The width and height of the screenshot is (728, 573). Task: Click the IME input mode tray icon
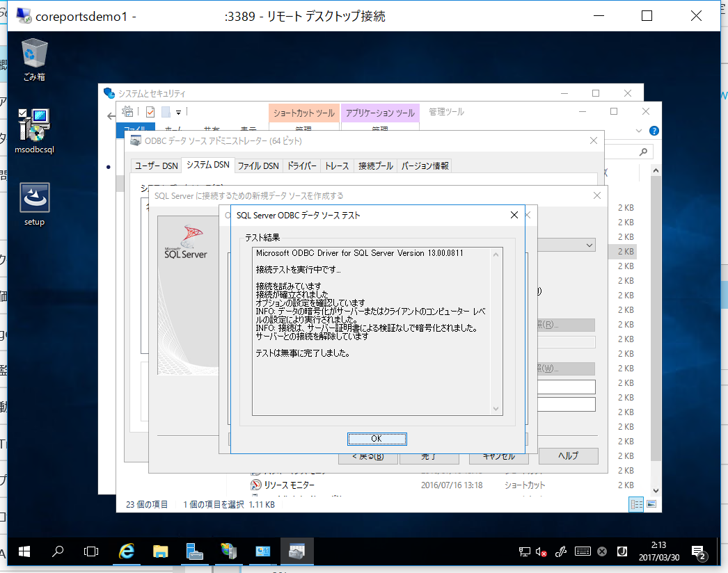click(x=622, y=551)
